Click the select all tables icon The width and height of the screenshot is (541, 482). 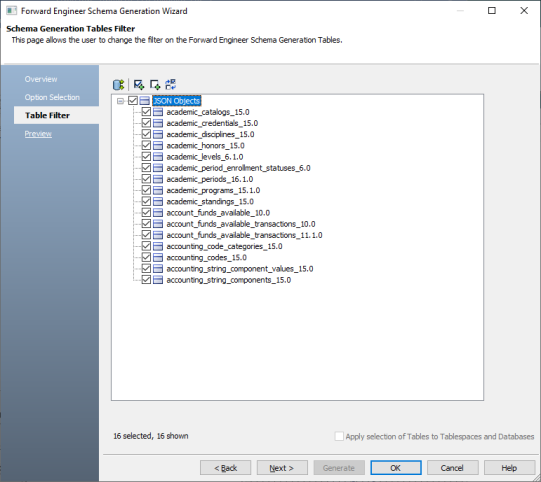139,85
